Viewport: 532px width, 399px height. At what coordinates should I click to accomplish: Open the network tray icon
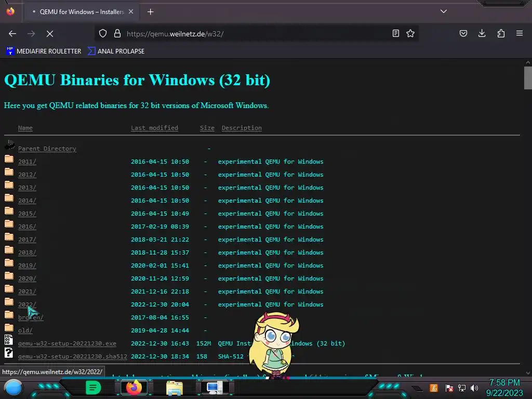pos(462,388)
